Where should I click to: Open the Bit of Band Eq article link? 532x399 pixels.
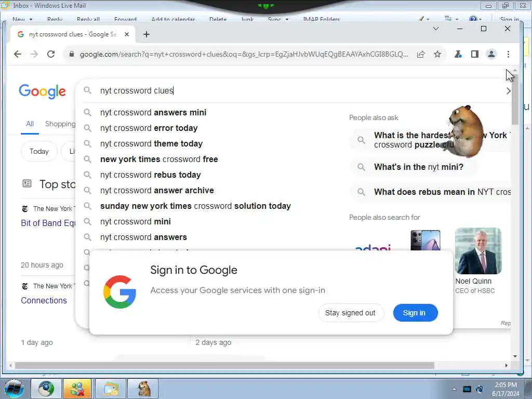point(48,223)
